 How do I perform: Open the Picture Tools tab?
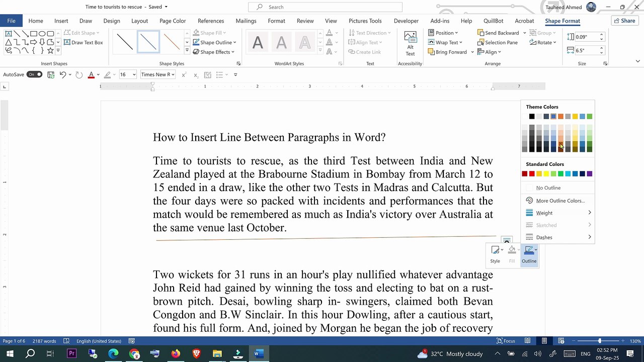[365, 21]
